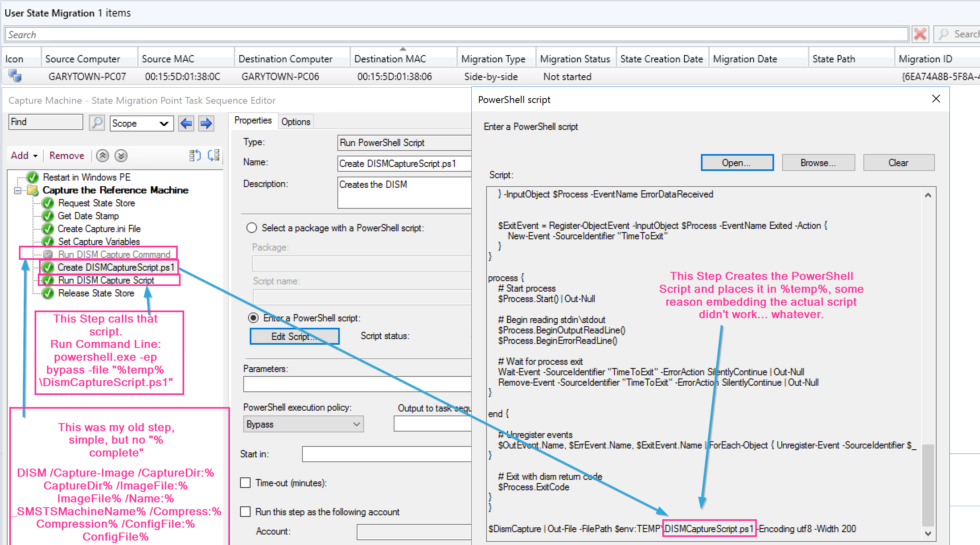Click the blue back arrow icon

(186, 123)
